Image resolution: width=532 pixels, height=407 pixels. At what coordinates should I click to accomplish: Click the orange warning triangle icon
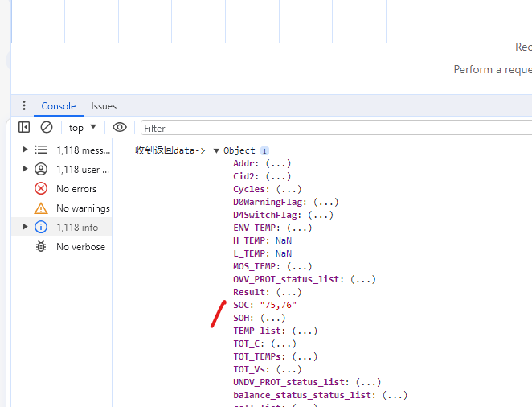click(x=41, y=208)
